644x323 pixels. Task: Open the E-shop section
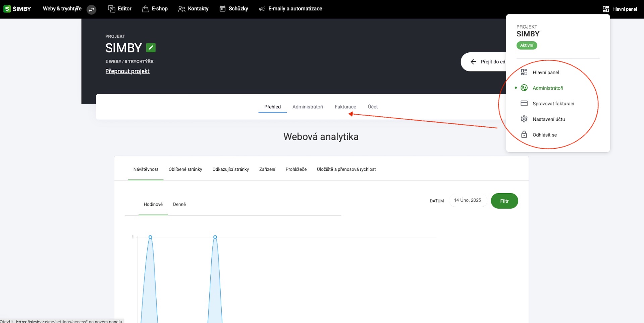(x=155, y=9)
